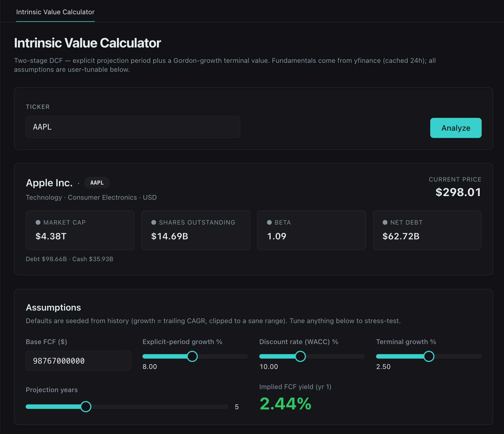Image resolution: width=504 pixels, height=434 pixels.
Task: Click the Projection years label
Action: 52,390
